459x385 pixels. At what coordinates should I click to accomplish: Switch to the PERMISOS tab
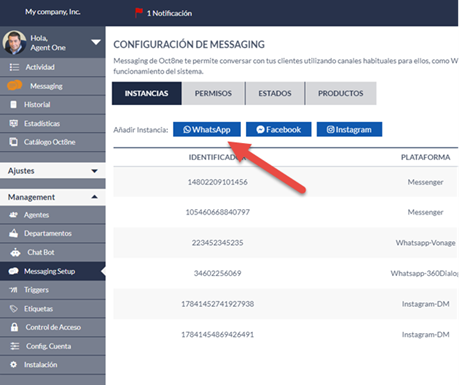coord(213,93)
